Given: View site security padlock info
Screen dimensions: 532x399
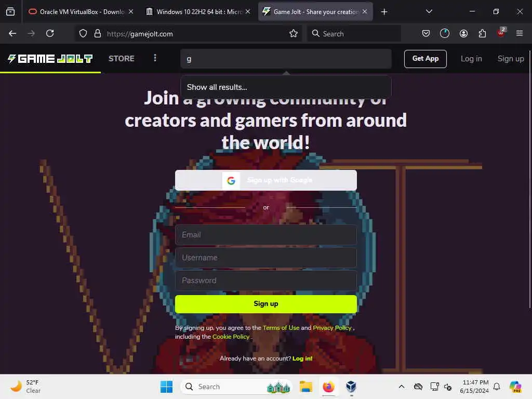Looking at the screenshot, I should [x=98, y=33].
